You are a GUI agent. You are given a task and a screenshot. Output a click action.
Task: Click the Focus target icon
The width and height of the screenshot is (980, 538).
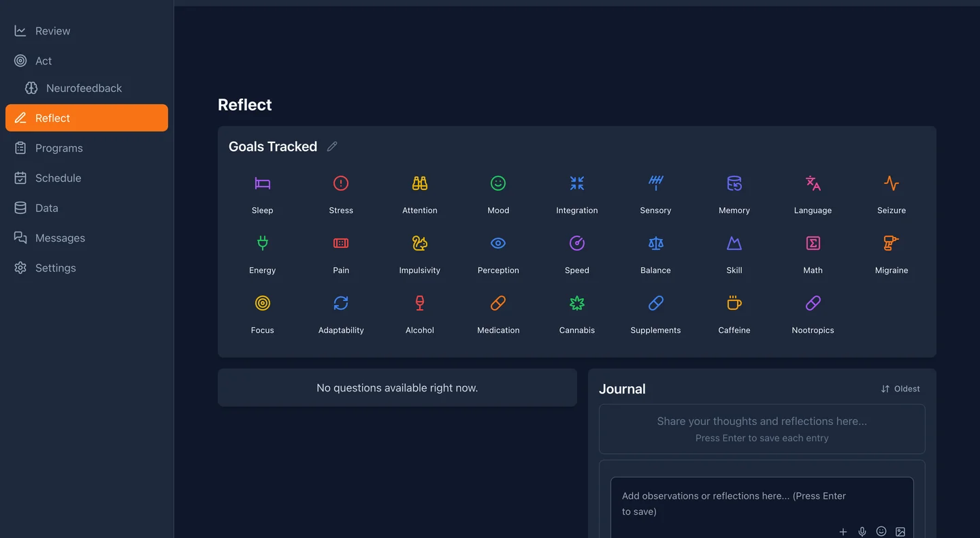263,303
